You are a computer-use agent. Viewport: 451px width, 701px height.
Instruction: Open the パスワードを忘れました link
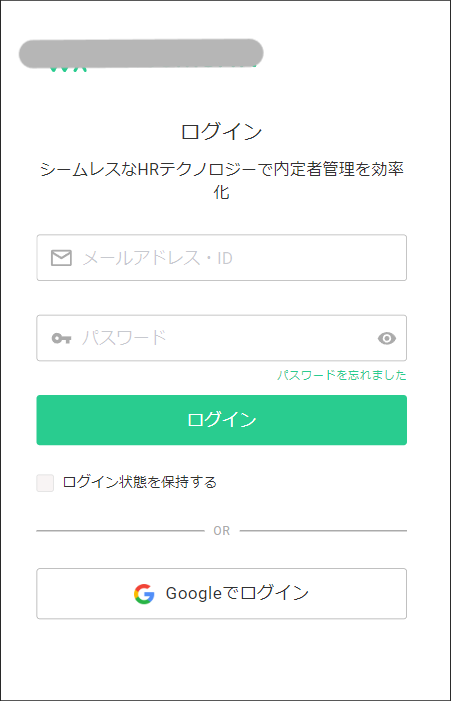click(x=342, y=375)
